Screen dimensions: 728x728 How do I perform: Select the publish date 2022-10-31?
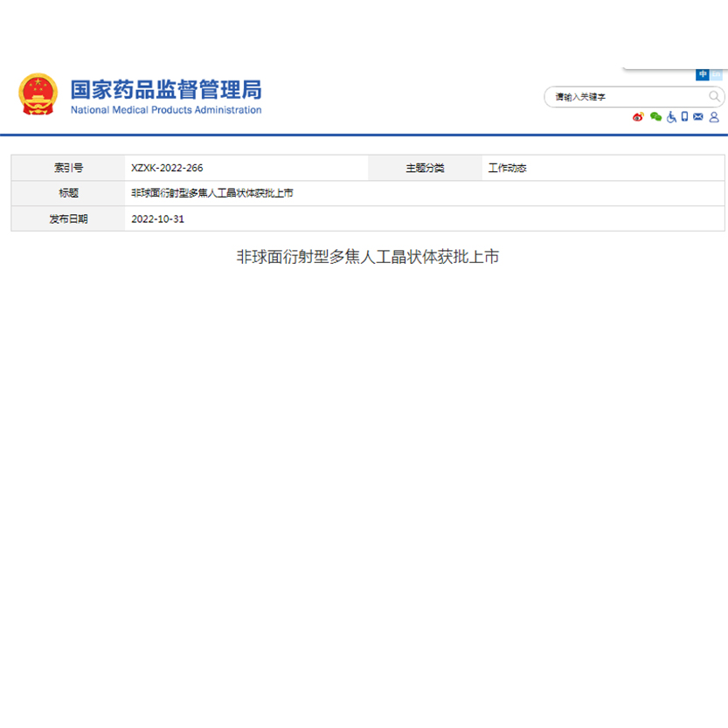157,218
